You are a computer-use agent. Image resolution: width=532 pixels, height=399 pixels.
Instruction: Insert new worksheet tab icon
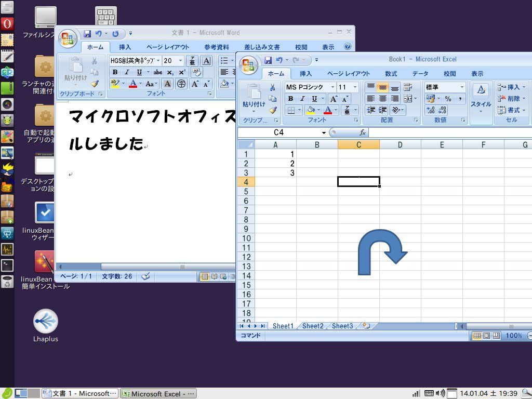[366, 326]
